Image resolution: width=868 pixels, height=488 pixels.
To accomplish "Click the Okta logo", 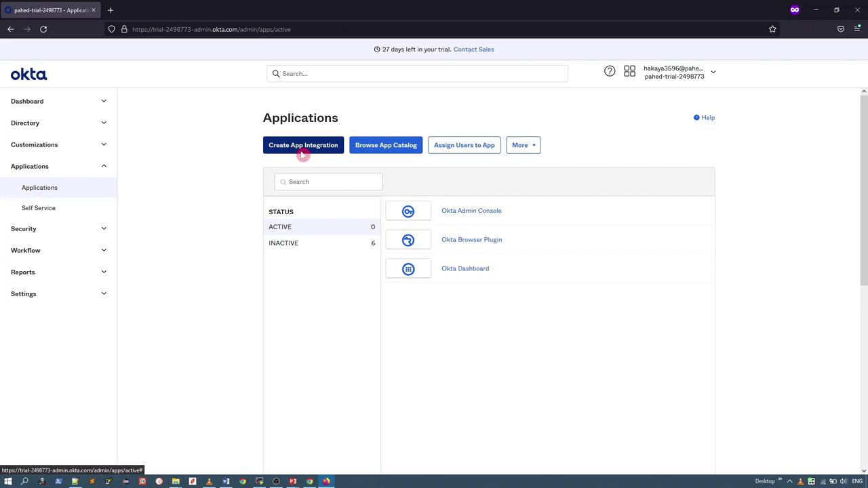I will click(28, 74).
